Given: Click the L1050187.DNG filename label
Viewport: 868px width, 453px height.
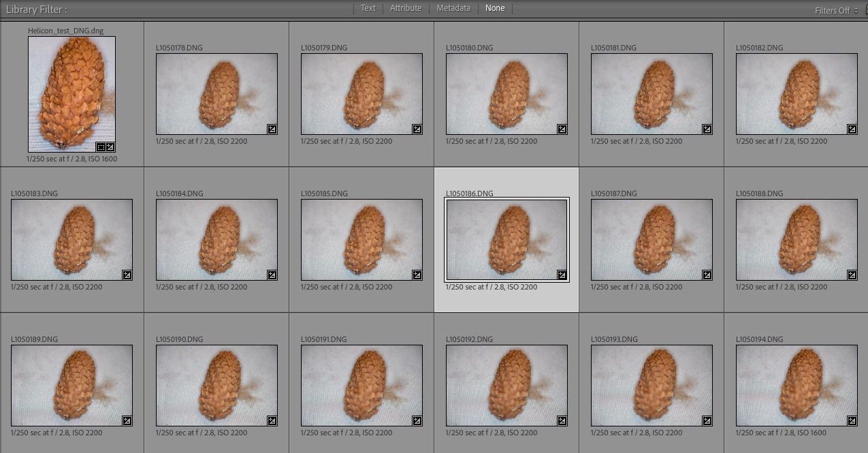Looking at the screenshot, I should click(x=613, y=193).
